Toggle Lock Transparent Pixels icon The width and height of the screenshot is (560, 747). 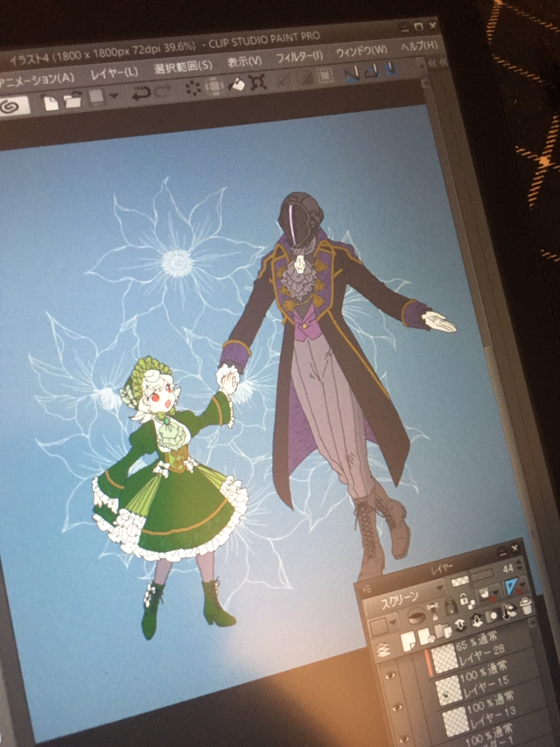(x=467, y=602)
